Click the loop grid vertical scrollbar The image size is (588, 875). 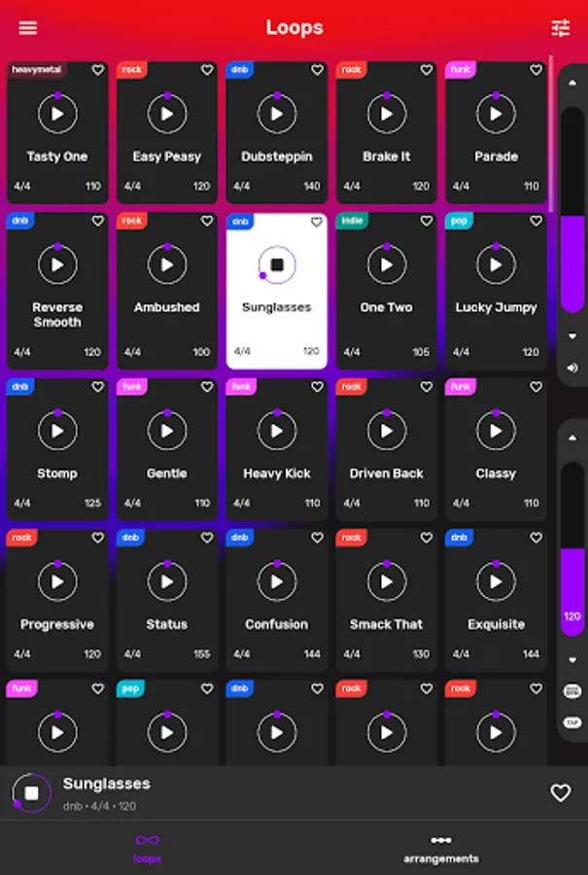click(551, 134)
